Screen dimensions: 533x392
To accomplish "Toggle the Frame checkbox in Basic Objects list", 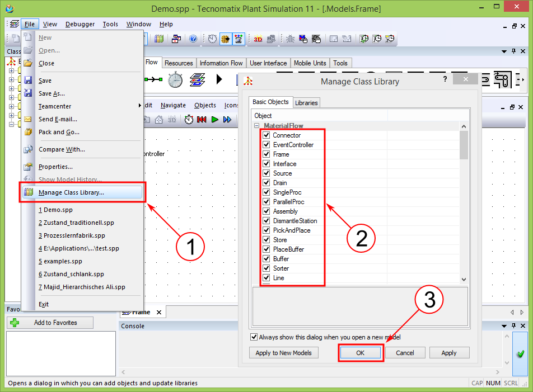I will tap(266, 154).
